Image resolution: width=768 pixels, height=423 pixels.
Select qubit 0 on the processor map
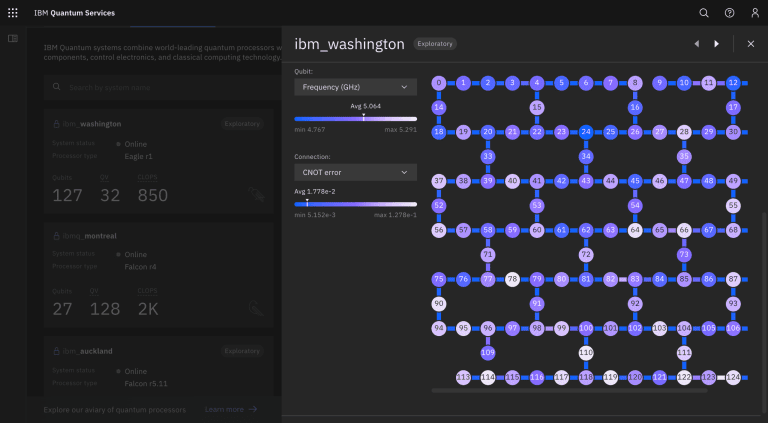[439, 83]
